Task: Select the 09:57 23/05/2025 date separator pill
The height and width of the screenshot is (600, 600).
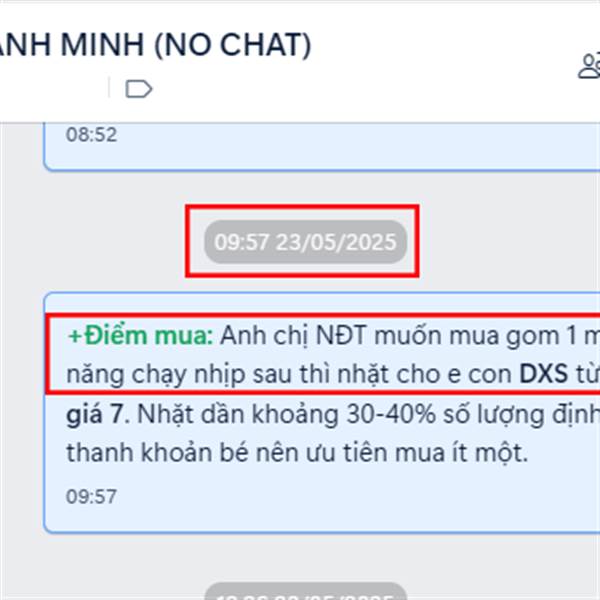Action: tap(305, 242)
